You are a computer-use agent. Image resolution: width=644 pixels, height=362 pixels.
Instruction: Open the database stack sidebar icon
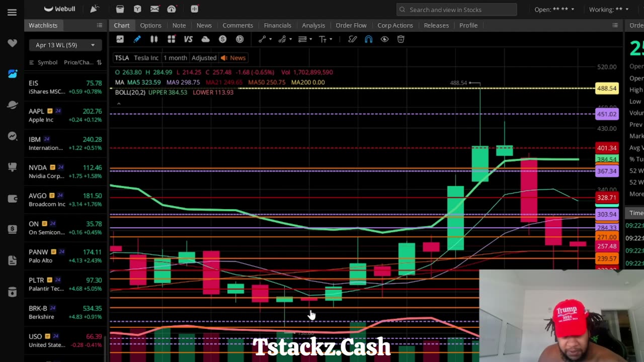pos(12,292)
